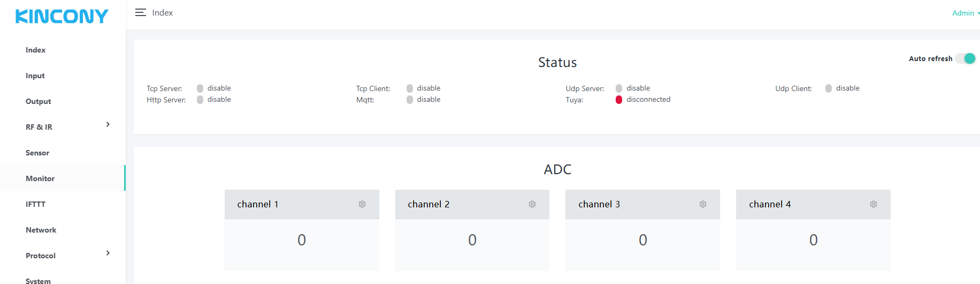This screenshot has height=284, width=980.
Task: Click the hamburger menu collapse icon
Action: point(141,12)
